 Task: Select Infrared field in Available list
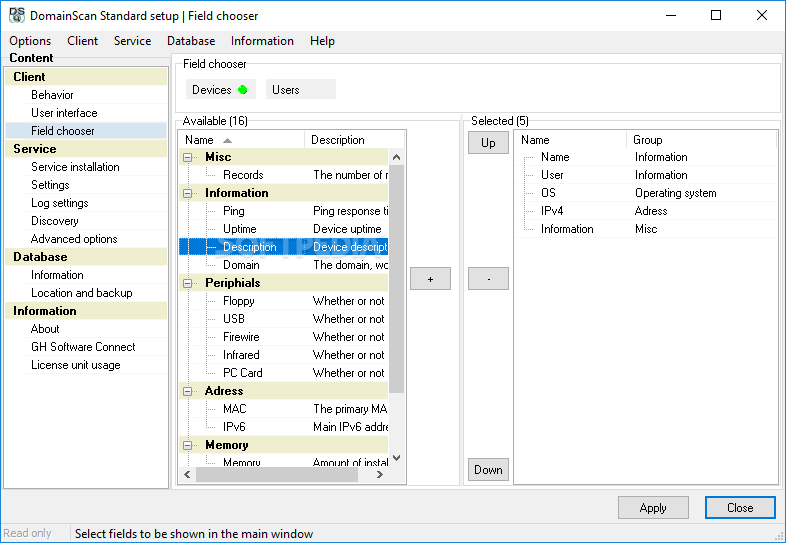tap(241, 355)
